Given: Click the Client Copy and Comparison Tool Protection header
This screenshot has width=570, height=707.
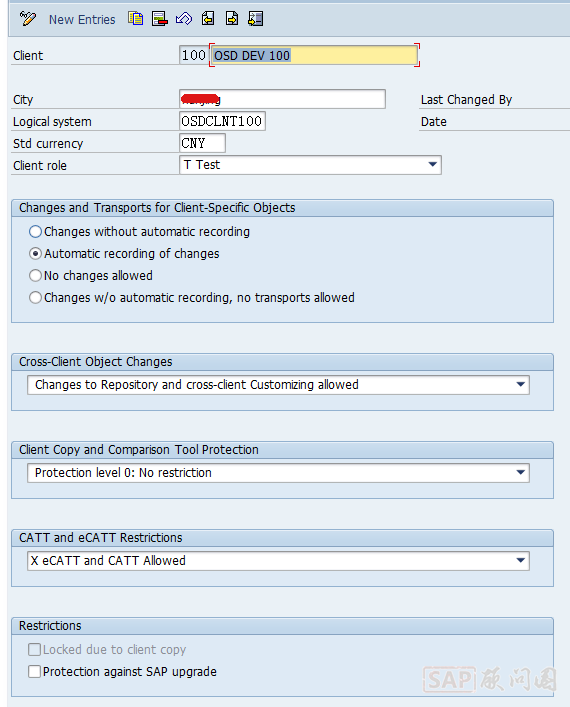Looking at the screenshot, I should coord(282,450).
